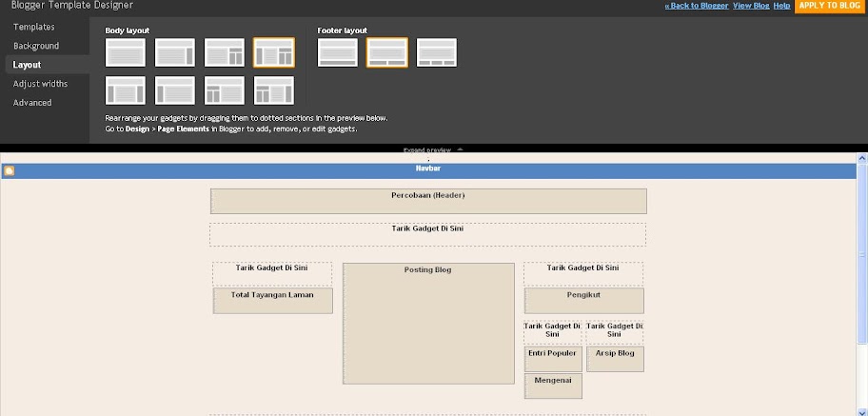Click the wide Tarik Gadget Di Sini section below header
The width and height of the screenshot is (868, 416).
pyautogui.click(x=427, y=234)
